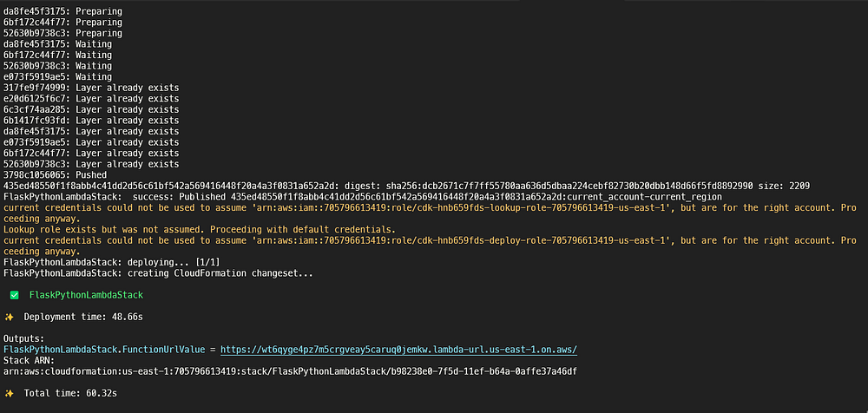
Task: Click the sha256 digest line
Action: click(407, 186)
